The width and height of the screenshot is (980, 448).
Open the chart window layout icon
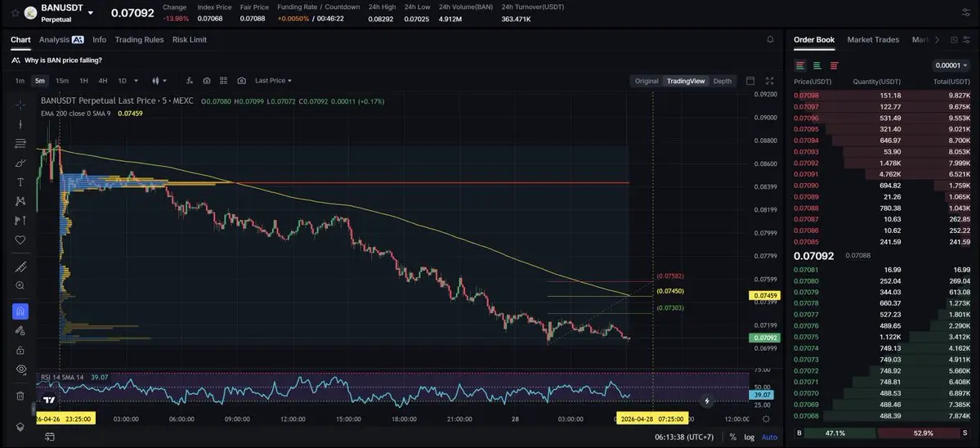point(750,81)
